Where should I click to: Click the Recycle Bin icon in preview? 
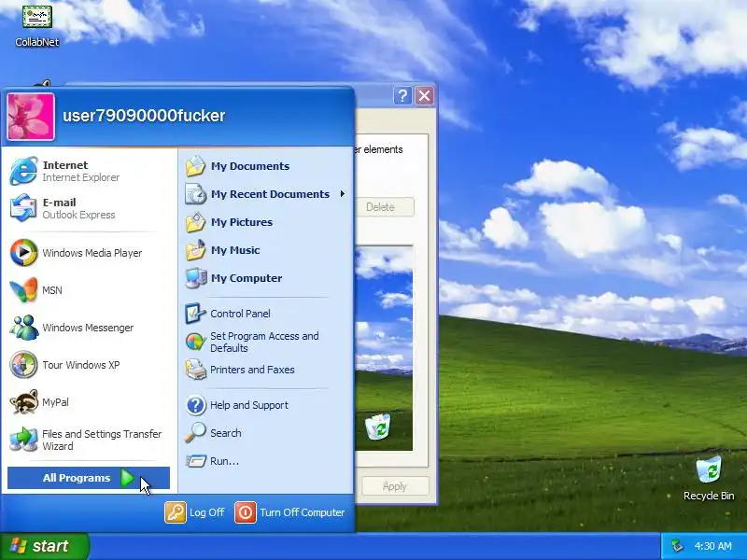[377, 427]
